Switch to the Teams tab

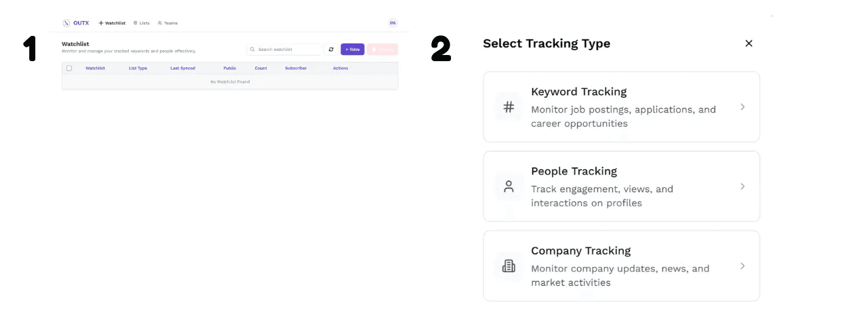[167, 23]
